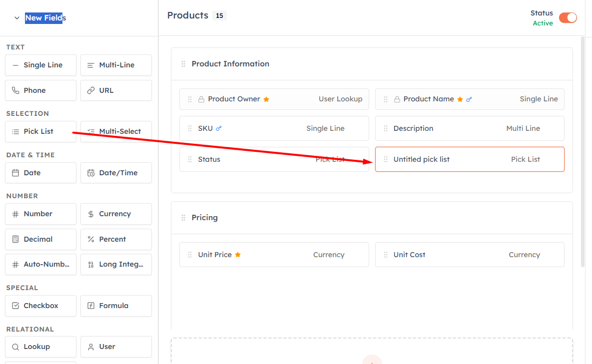Click the Auto-Number field hash icon
This screenshot has height=364, width=592.
(x=15, y=265)
